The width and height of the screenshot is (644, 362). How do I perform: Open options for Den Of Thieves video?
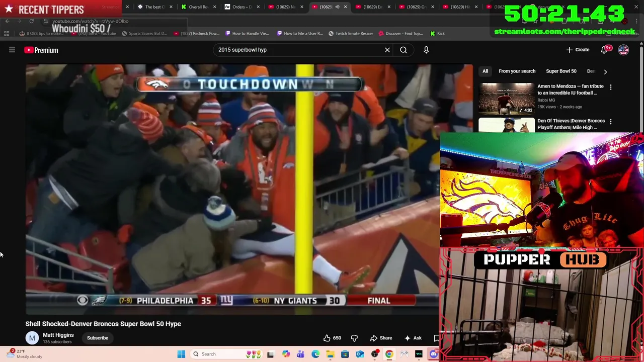(611, 122)
